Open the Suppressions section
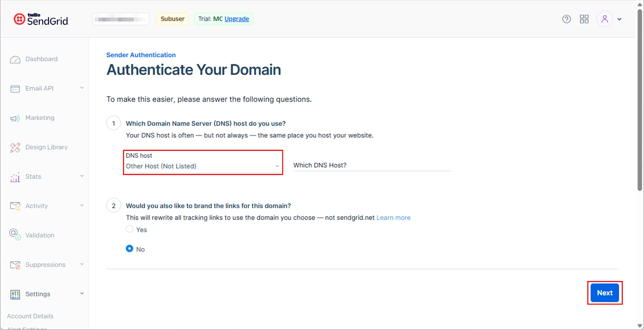644x330 pixels. tap(45, 264)
